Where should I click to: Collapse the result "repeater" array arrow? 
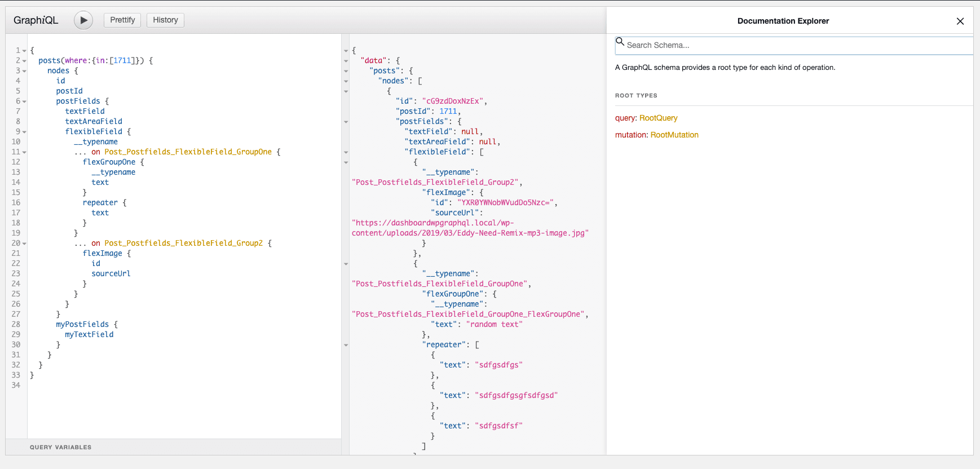[x=346, y=345]
